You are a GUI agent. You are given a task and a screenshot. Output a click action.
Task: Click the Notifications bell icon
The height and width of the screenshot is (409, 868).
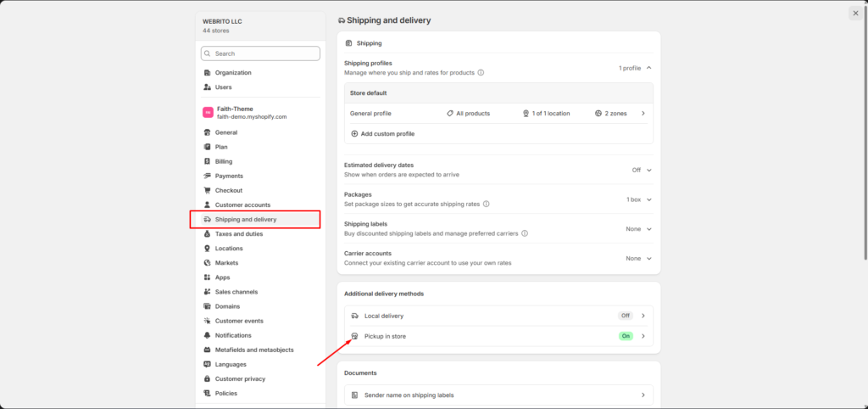207,335
